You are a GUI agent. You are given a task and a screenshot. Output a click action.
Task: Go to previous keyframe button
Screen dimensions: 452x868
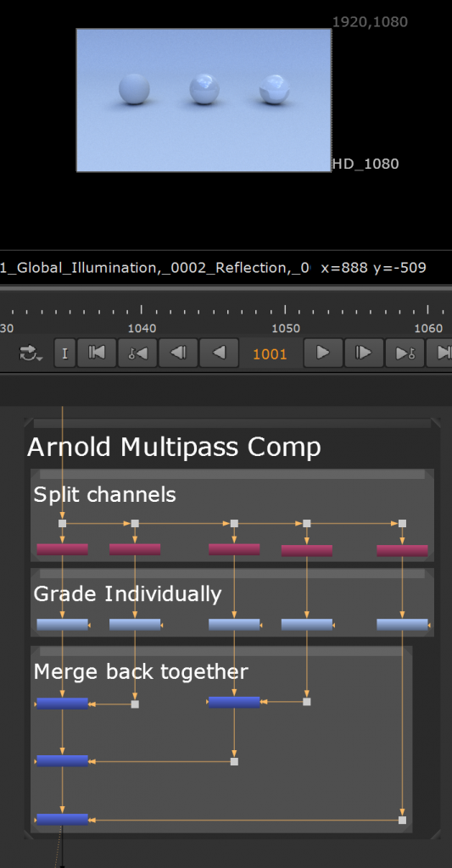[x=137, y=353]
